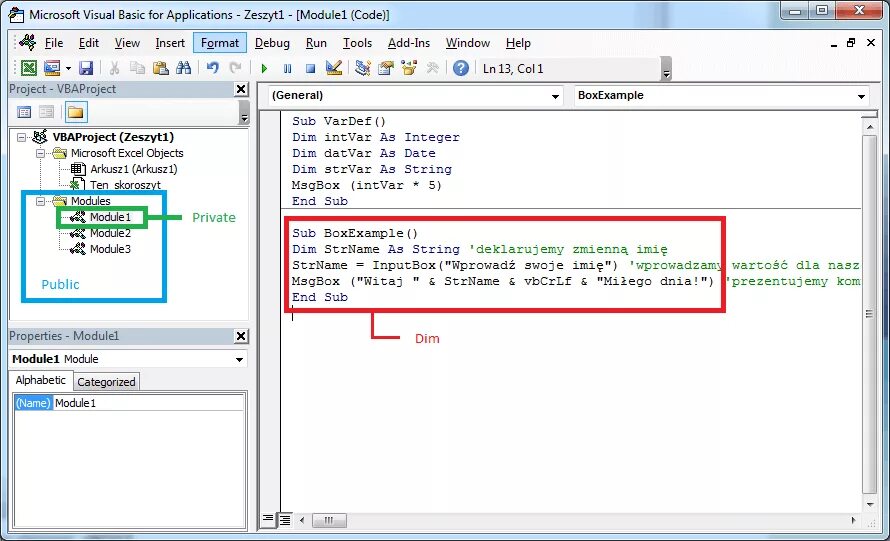The height and width of the screenshot is (541, 890).
Task: Open Project Explorer toolbar icon
Action: 362,68
